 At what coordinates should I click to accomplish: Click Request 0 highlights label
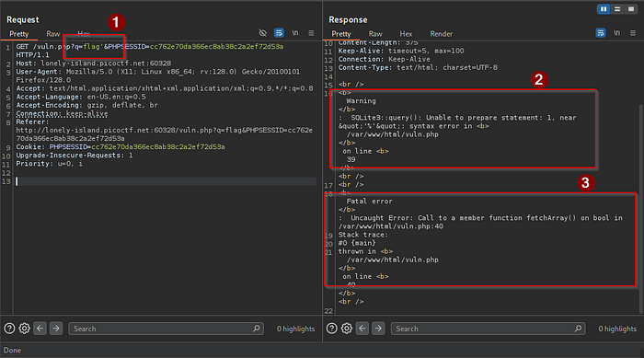tap(295, 329)
